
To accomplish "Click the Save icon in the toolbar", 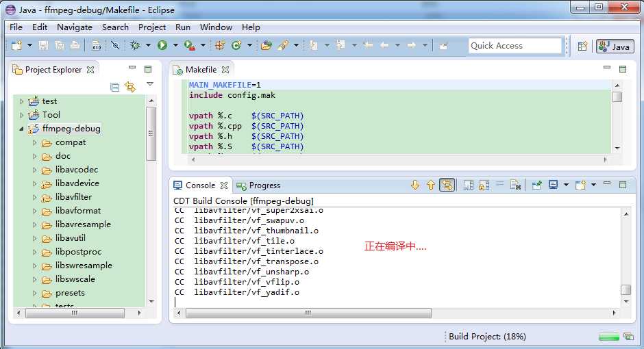I will coord(44,45).
